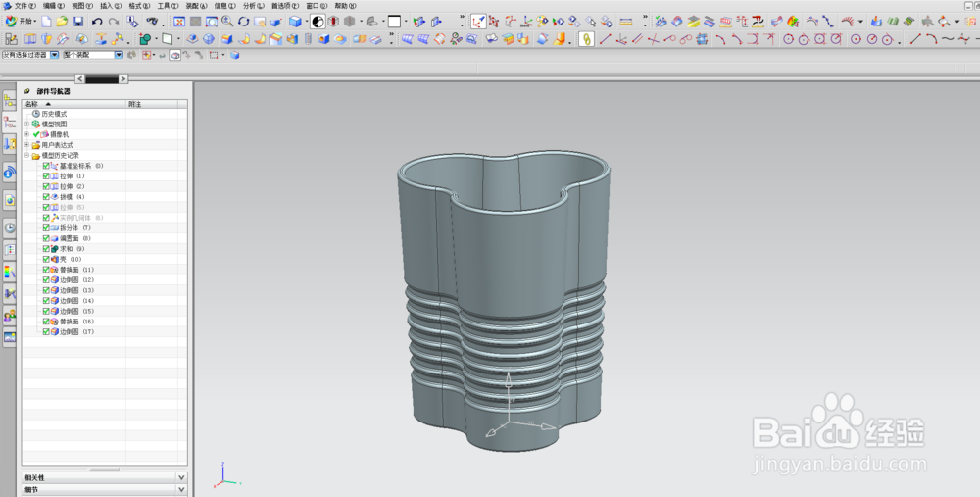Select the zoom magnifier tool

click(227, 22)
